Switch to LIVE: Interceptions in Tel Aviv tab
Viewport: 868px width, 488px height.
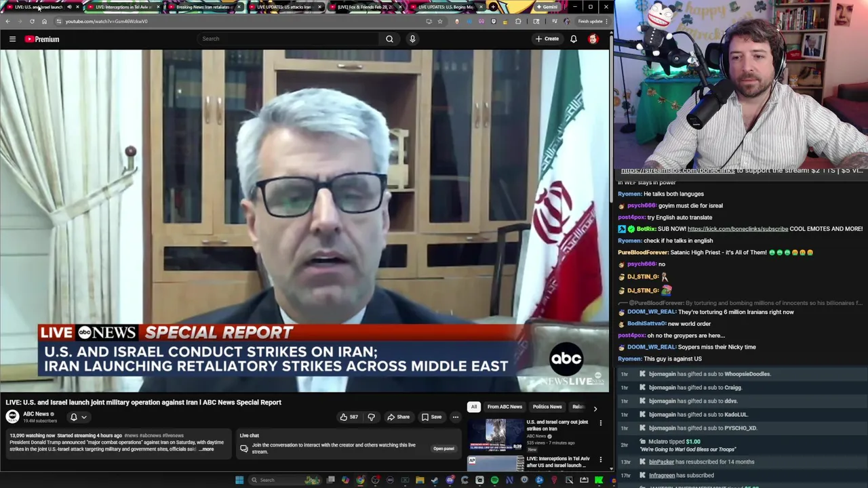122,7
